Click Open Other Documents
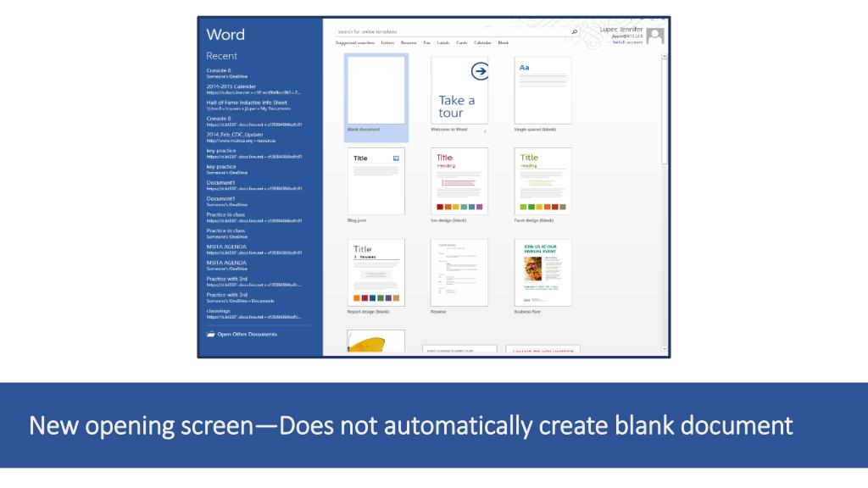Screen dimensions: 868x488 (x=242, y=334)
